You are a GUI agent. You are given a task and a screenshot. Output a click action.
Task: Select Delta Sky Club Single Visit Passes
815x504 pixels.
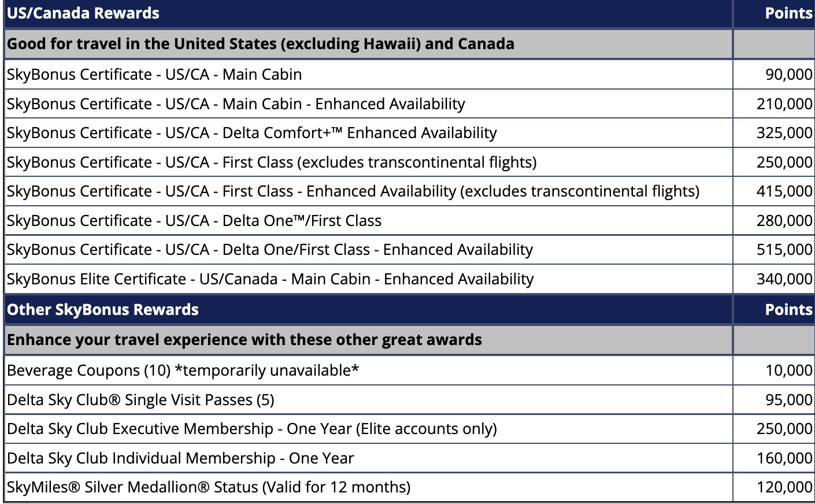tap(140, 400)
